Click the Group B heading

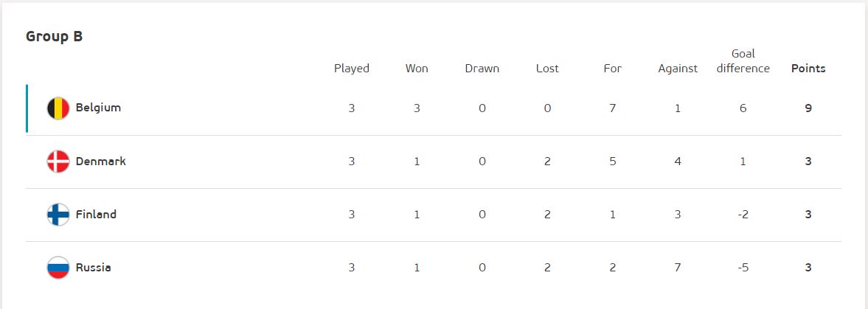click(55, 37)
